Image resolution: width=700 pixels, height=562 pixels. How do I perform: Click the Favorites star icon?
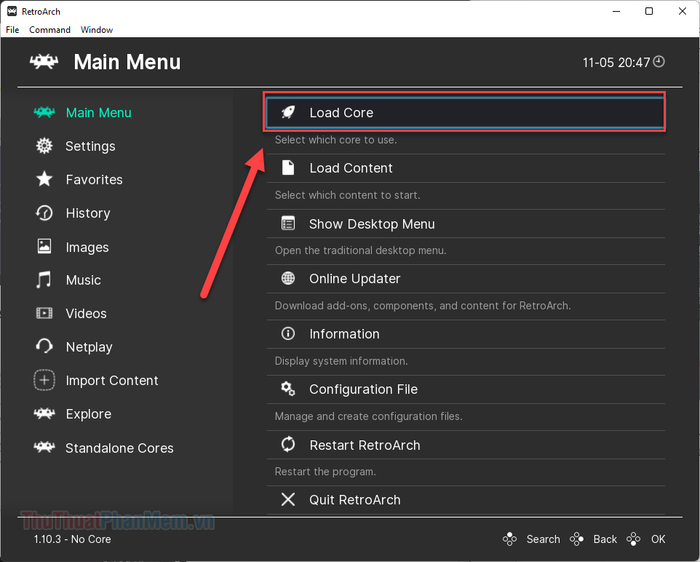tap(44, 179)
